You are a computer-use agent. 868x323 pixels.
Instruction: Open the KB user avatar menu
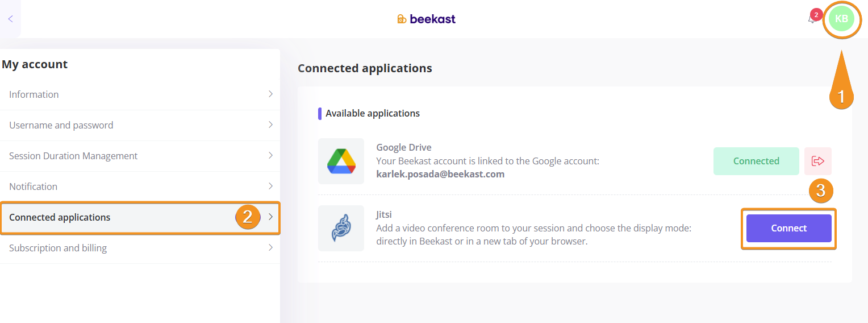[841, 19]
